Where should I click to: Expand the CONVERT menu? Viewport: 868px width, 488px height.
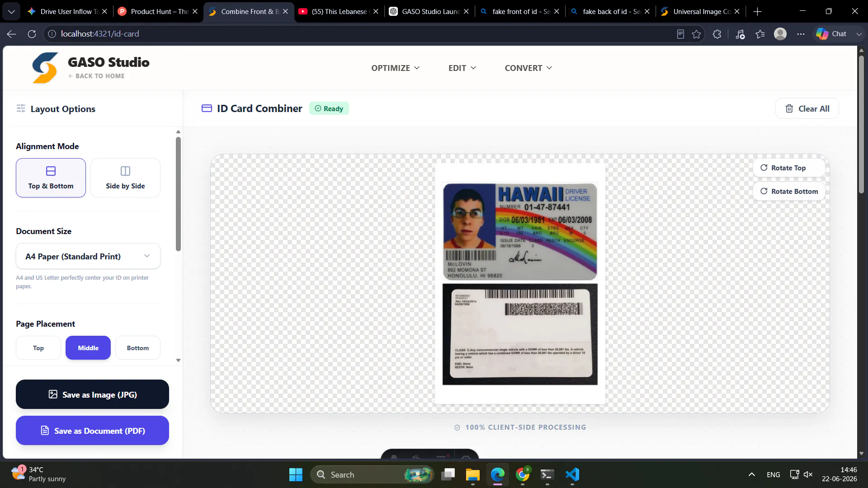click(x=528, y=68)
